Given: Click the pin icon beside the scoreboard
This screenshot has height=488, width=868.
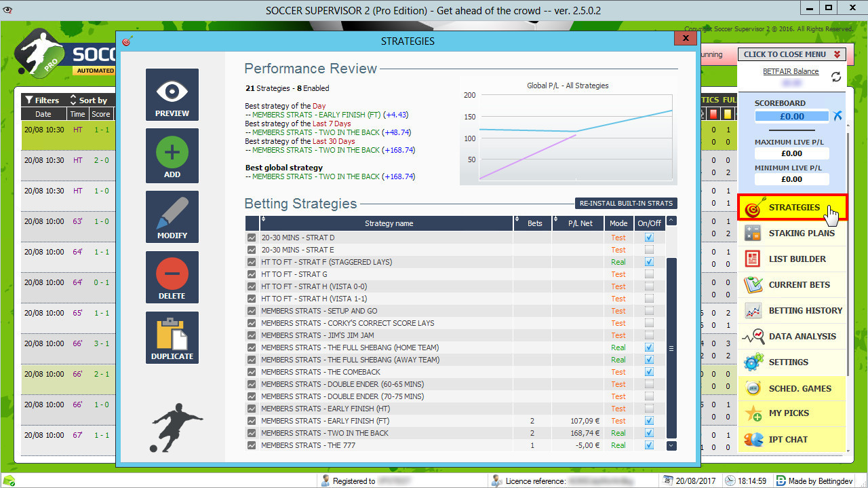Looking at the screenshot, I should pos(838,116).
